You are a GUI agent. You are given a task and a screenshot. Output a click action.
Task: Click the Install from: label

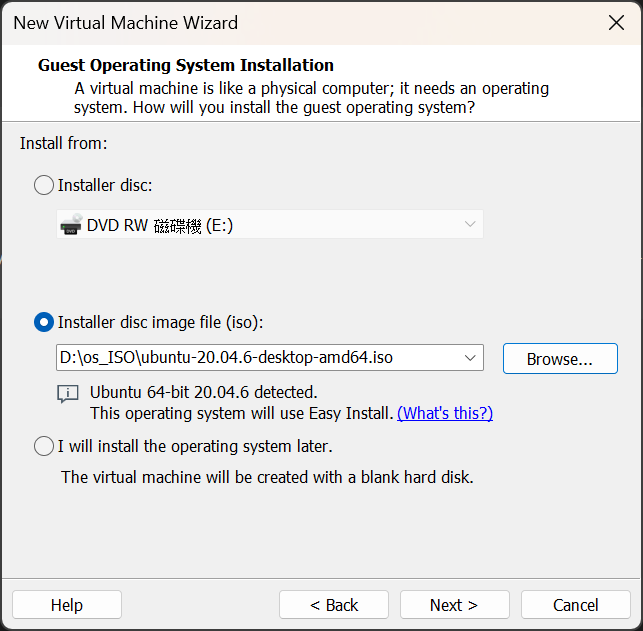pos(63,143)
